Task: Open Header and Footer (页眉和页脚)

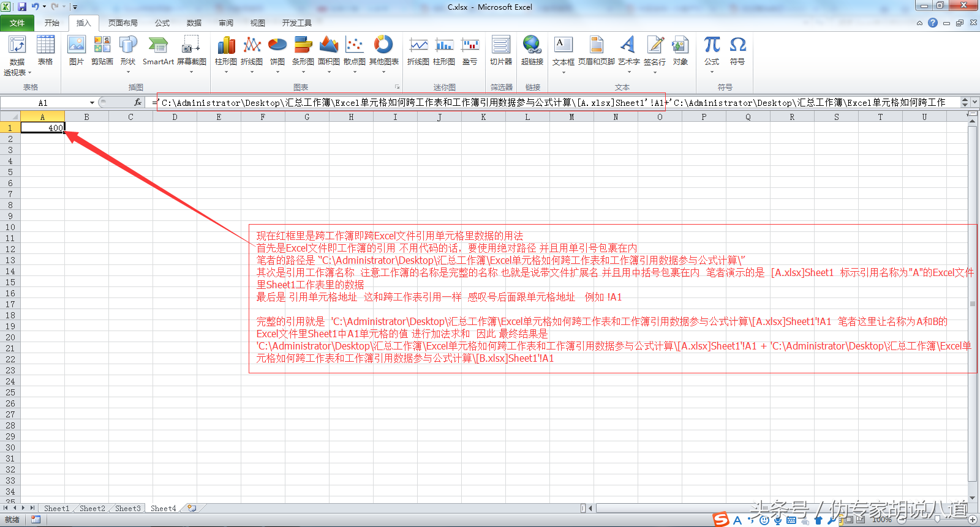Action: point(597,51)
